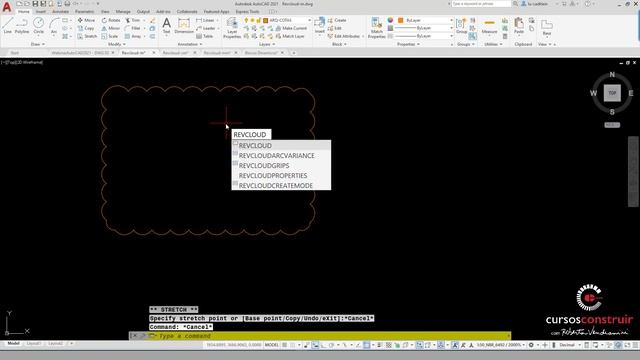Click Make Current layer button

(291, 28)
